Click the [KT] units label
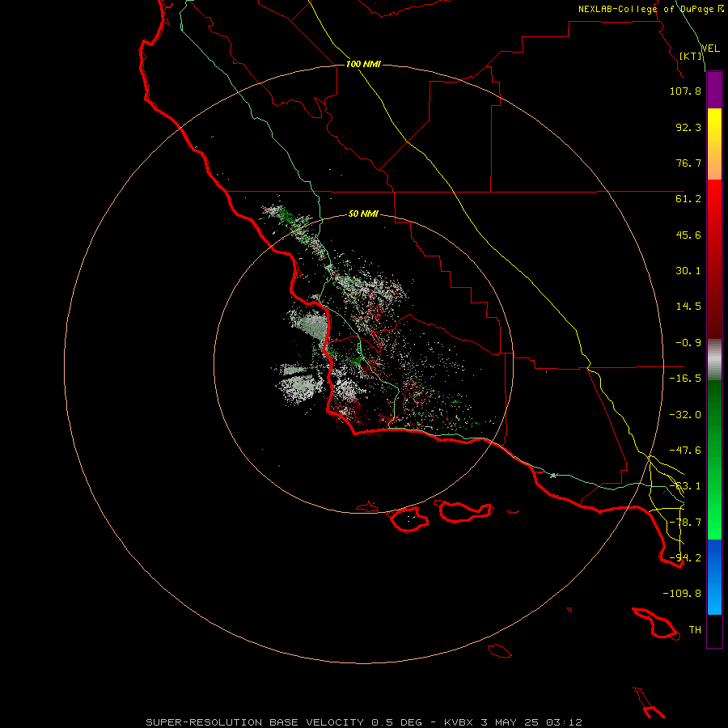The height and width of the screenshot is (728, 728). coord(691,56)
